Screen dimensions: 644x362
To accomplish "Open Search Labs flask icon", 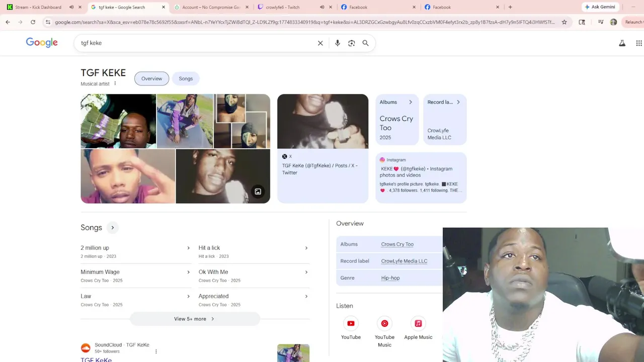I will (622, 43).
